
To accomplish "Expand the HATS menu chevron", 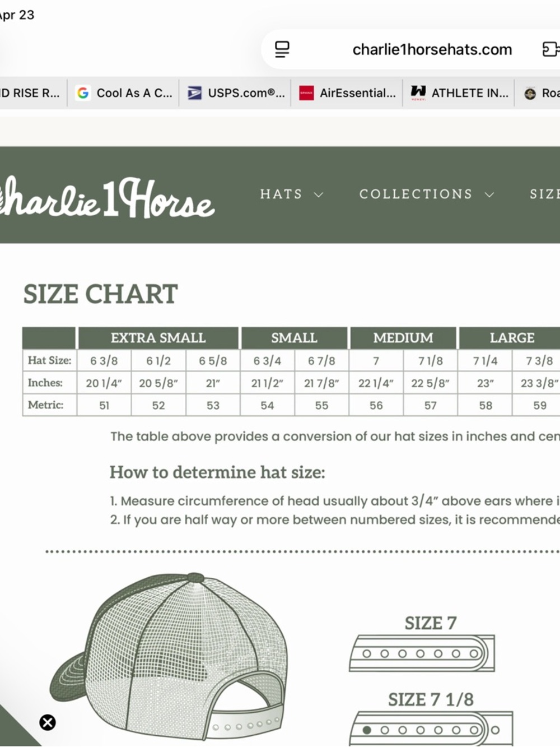I will (x=319, y=194).
